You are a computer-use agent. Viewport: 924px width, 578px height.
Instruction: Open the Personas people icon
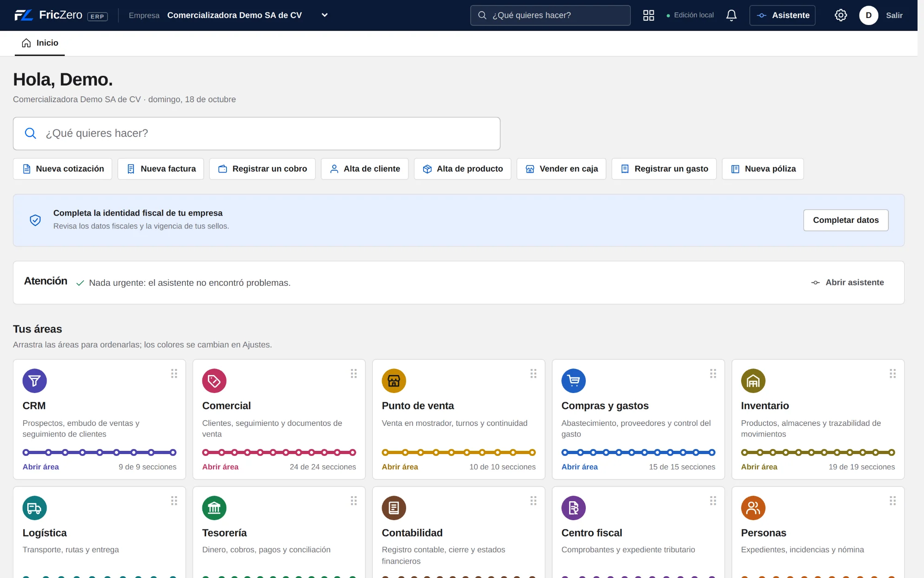(754, 508)
